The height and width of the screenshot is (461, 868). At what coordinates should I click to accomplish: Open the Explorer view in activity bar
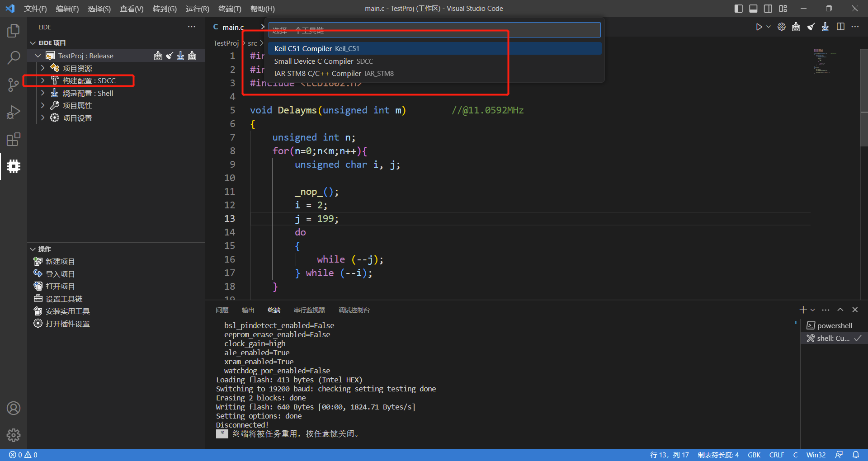pyautogui.click(x=14, y=31)
